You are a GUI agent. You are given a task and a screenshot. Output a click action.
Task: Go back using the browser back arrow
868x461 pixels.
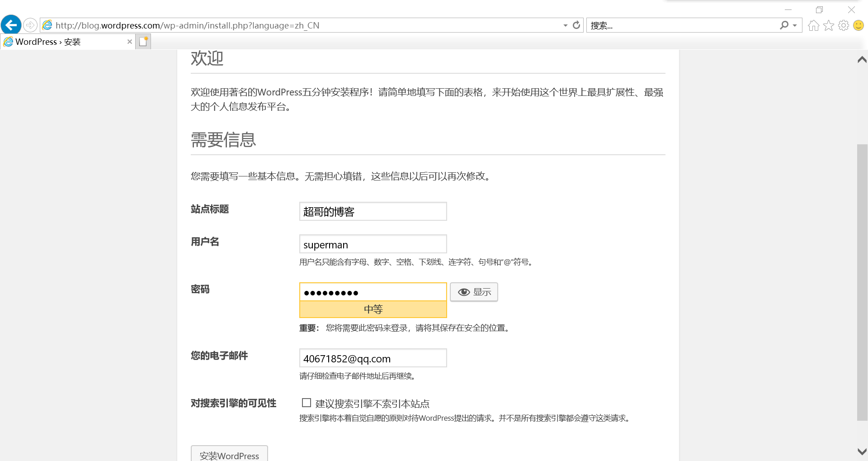tap(11, 25)
